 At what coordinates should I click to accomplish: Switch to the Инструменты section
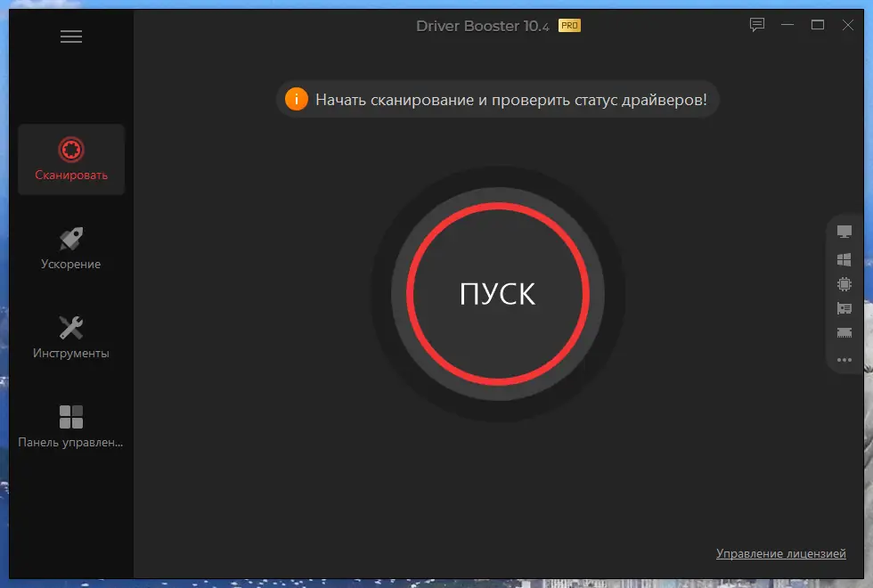click(x=71, y=335)
